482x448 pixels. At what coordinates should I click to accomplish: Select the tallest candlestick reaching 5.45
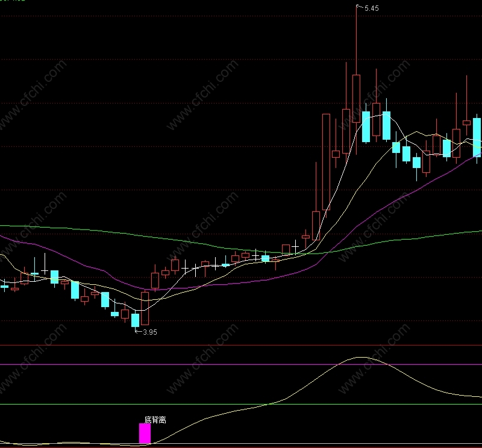(356, 80)
